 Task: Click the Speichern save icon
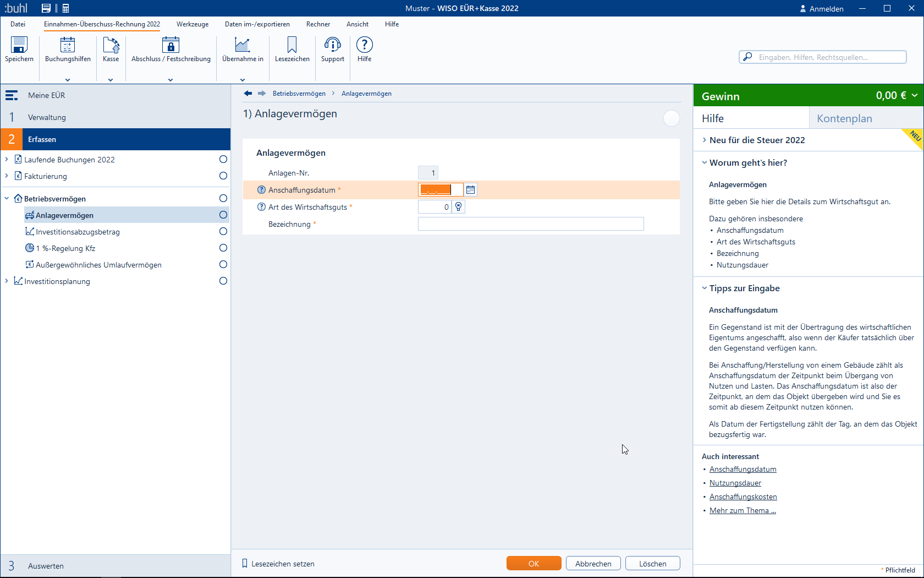click(x=19, y=45)
